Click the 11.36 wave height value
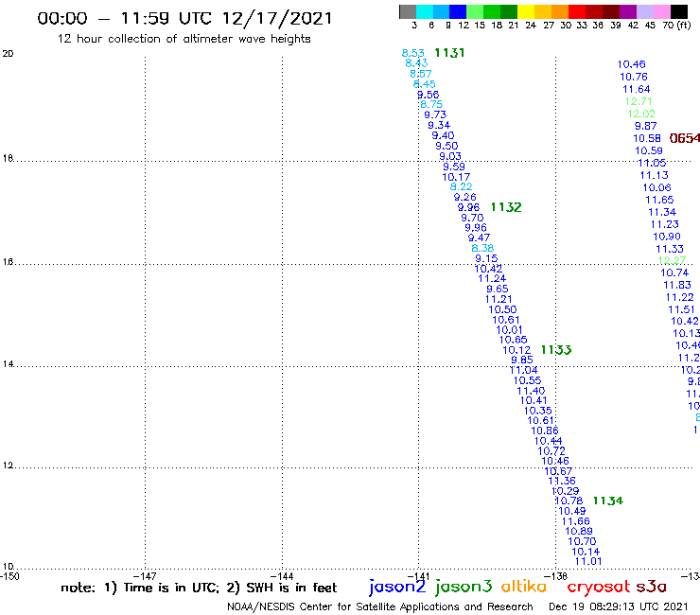The width and height of the screenshot is (700, 615). (562, 481)
